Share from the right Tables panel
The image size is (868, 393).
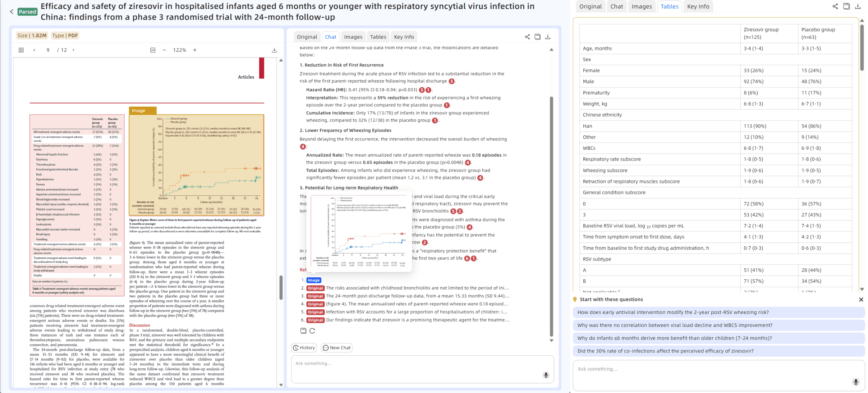click(835, 6)
